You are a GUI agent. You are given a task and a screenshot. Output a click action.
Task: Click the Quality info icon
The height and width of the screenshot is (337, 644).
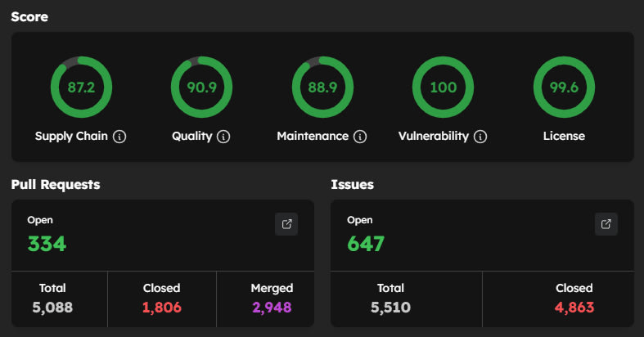point(223,137)
